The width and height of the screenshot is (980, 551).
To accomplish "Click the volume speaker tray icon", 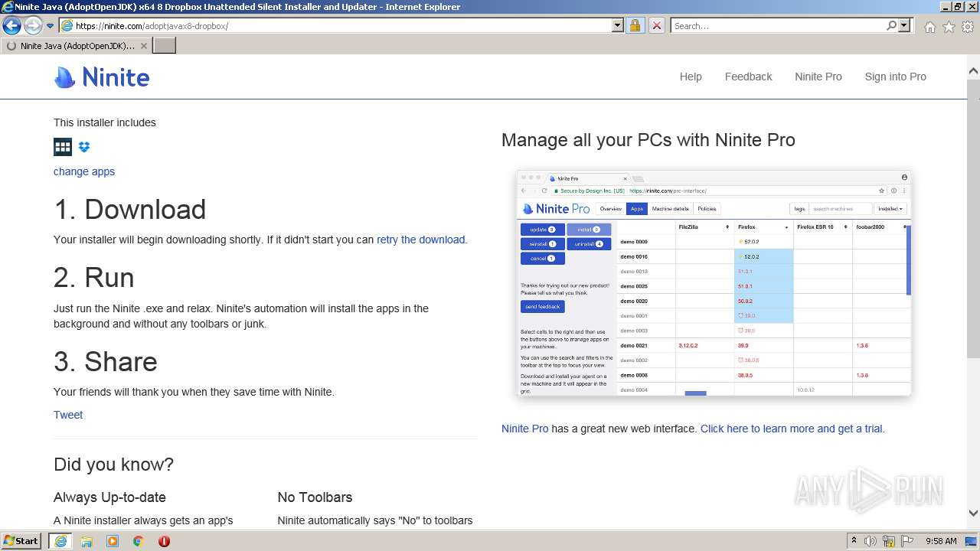I will pos(871,541).
